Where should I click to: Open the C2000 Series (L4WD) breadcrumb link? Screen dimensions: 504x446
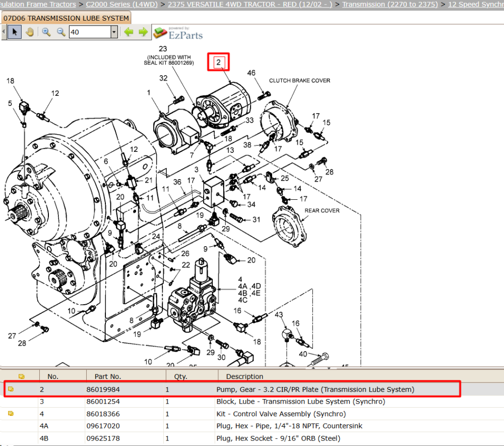(122, 5)
